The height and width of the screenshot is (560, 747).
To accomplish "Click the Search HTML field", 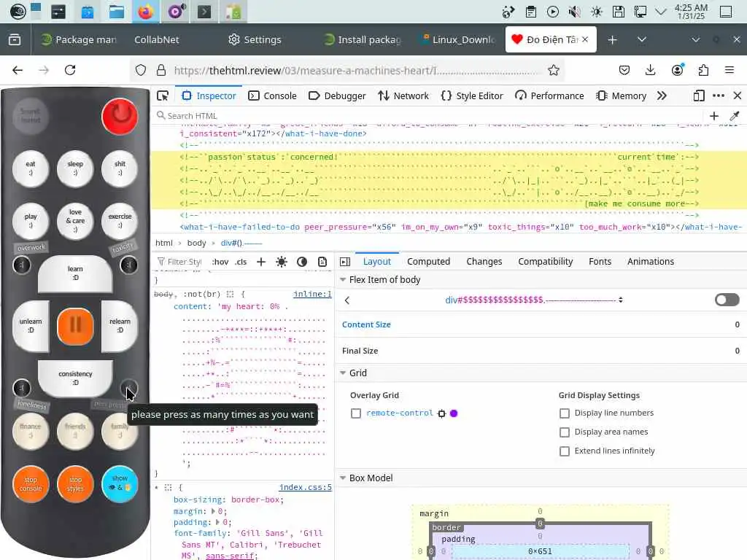I will click(x=429, y=116).
